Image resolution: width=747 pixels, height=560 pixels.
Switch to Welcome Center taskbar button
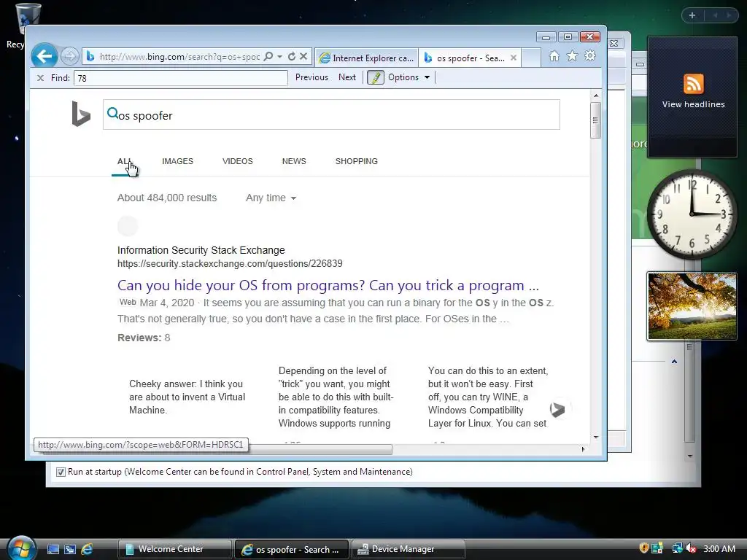[174, 549]
